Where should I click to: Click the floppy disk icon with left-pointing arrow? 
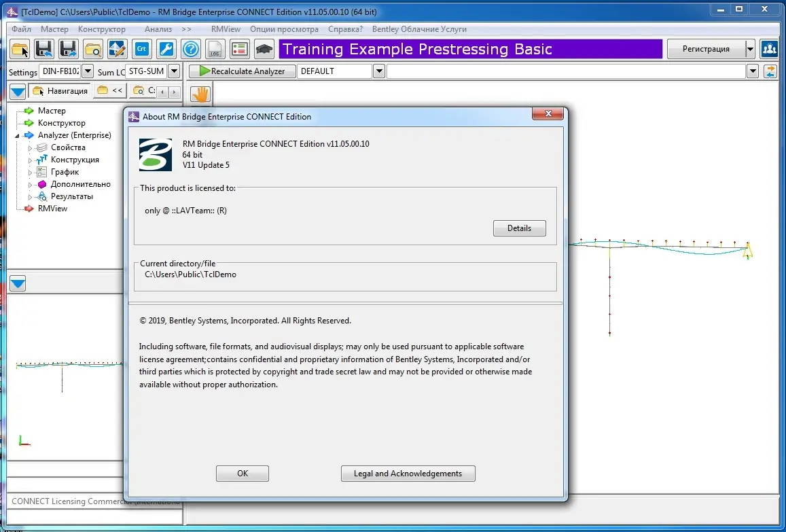point(44,49)
